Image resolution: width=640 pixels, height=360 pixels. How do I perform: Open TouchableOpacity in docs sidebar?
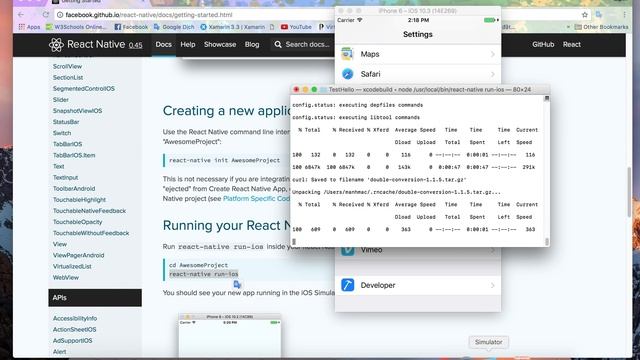[x=77, y=222]
